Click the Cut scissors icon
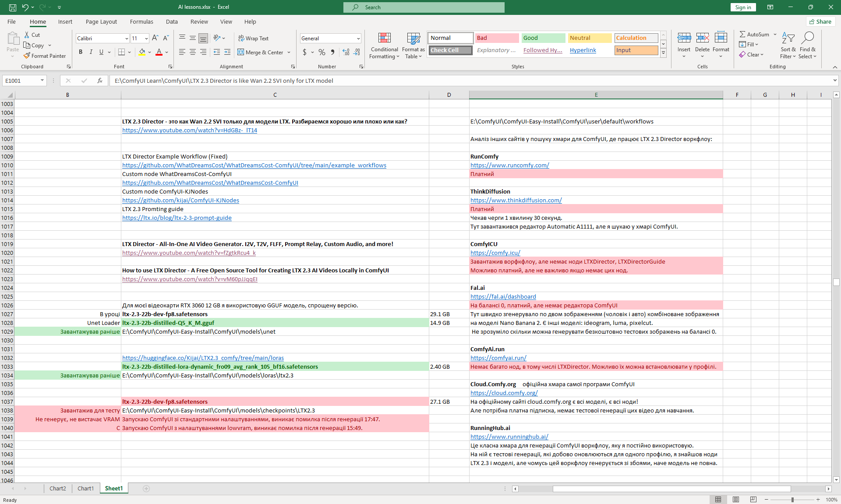This screenshot has width=841, height=504. coord(27,35)
